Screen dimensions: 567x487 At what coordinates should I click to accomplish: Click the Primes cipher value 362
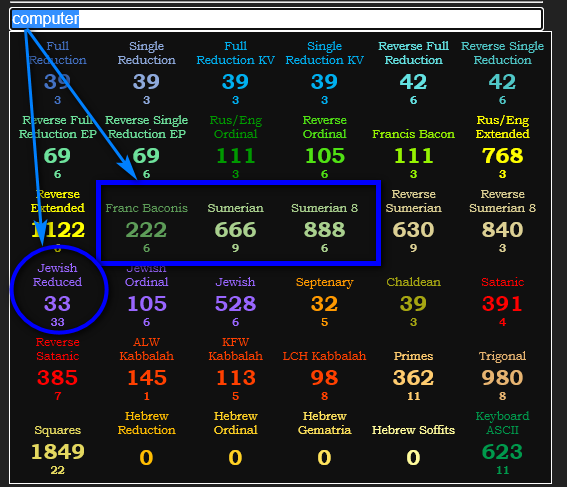pos(413,377)
